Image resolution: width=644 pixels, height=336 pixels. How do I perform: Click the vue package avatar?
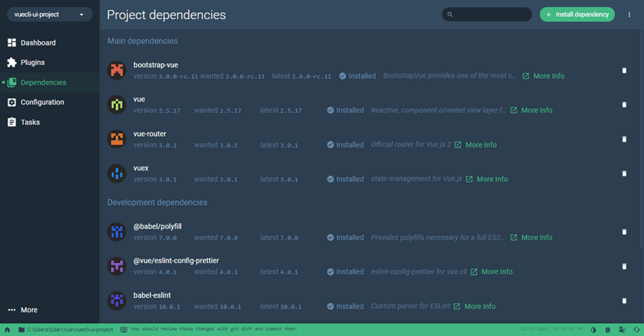pos(117,104)
